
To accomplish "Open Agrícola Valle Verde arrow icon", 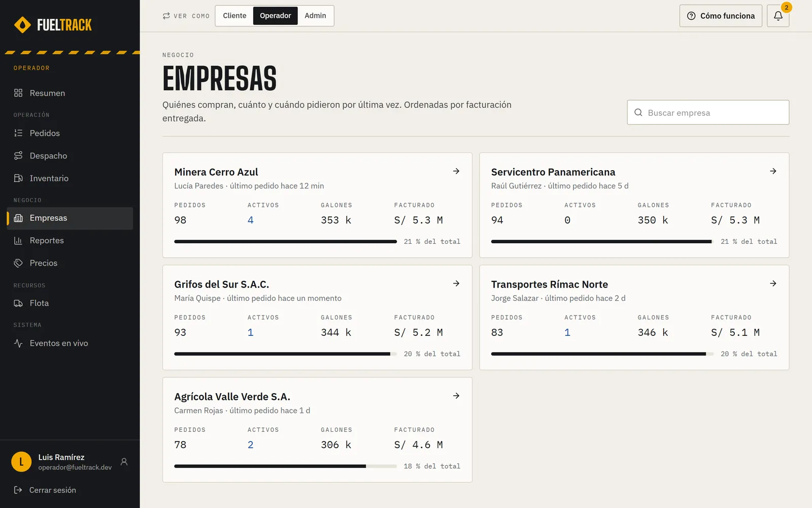I will (x=456, y=396).
